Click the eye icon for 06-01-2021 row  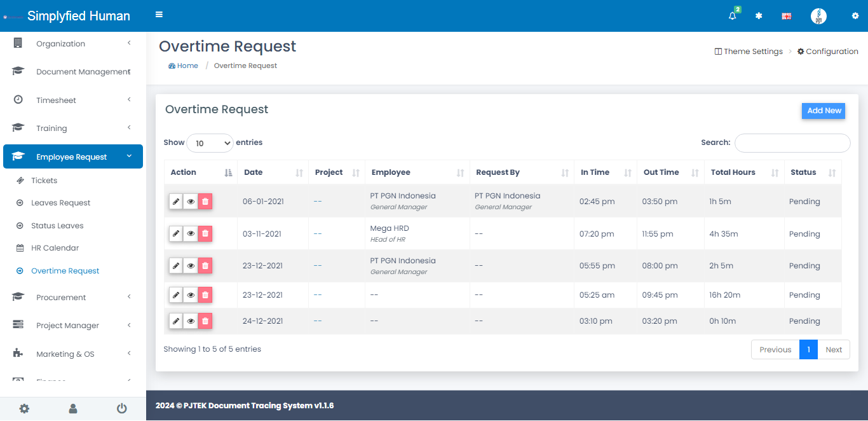coord(191,202)
